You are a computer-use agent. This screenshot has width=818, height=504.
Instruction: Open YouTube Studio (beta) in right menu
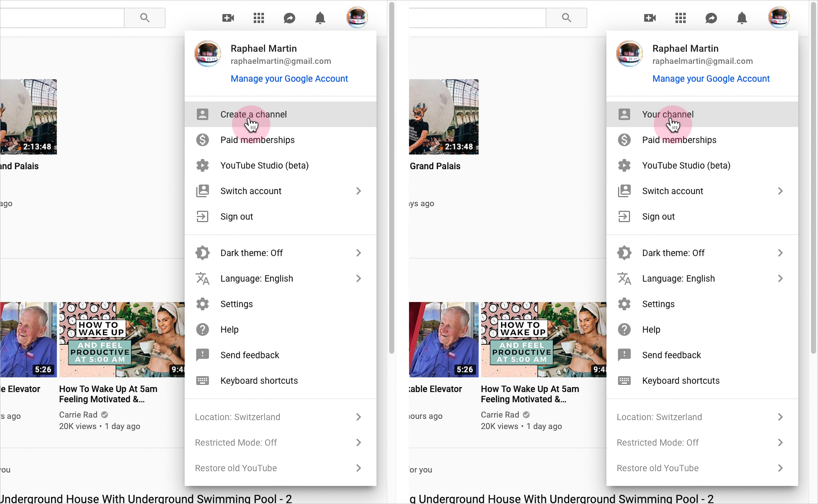[702, 166]
